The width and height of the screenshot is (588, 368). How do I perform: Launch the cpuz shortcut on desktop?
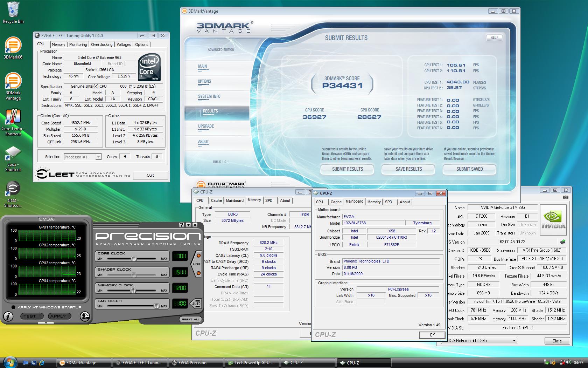[13, 158]
